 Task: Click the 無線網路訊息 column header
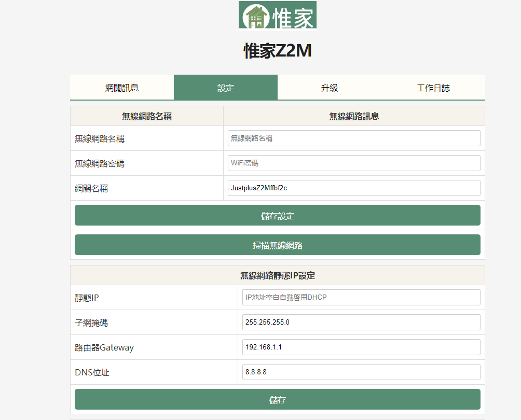click(x=354, y=116)
